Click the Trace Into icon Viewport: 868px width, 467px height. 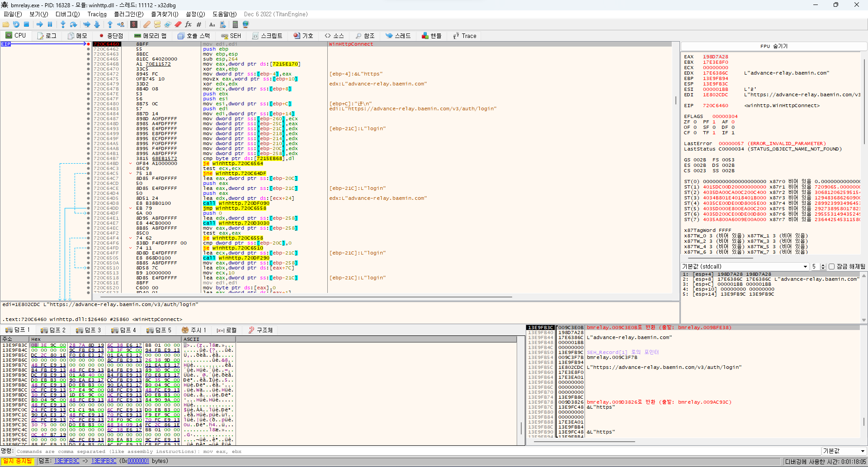(87, 24)
